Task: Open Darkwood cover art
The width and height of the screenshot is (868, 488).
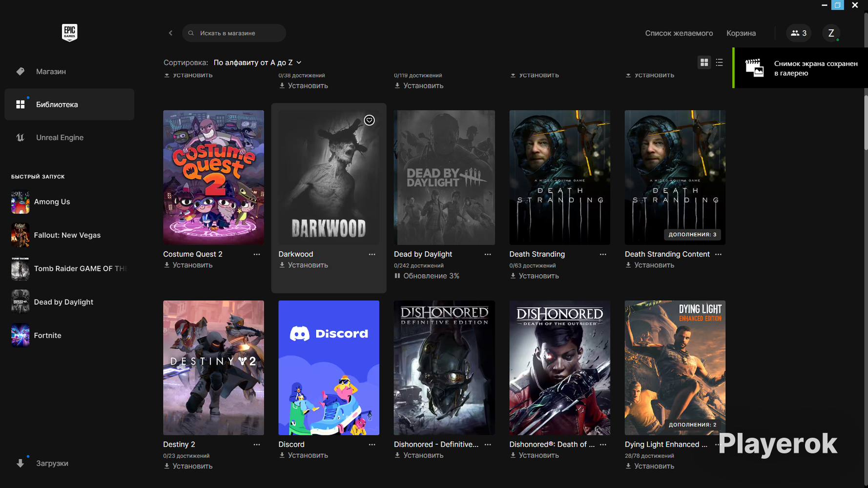Action: click(x=329, y=177)
